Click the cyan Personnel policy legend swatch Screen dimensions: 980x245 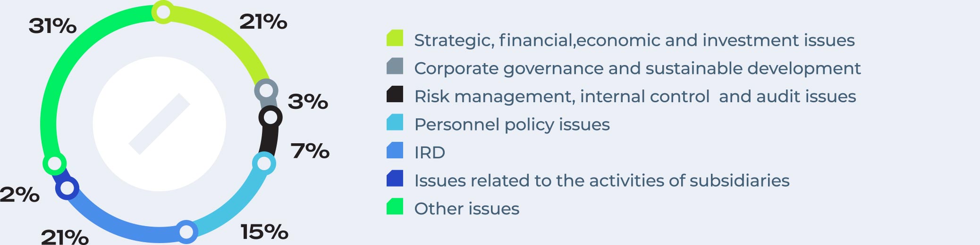[395, 122]
